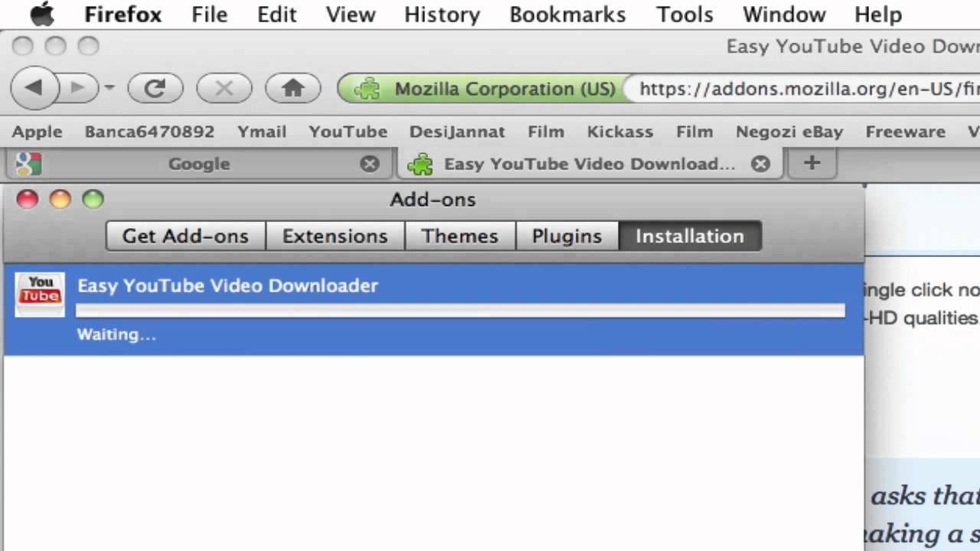This screenshot has height=551, width=980.
Task: Click the Google tab favicon
Action: (x=29, y=164)
